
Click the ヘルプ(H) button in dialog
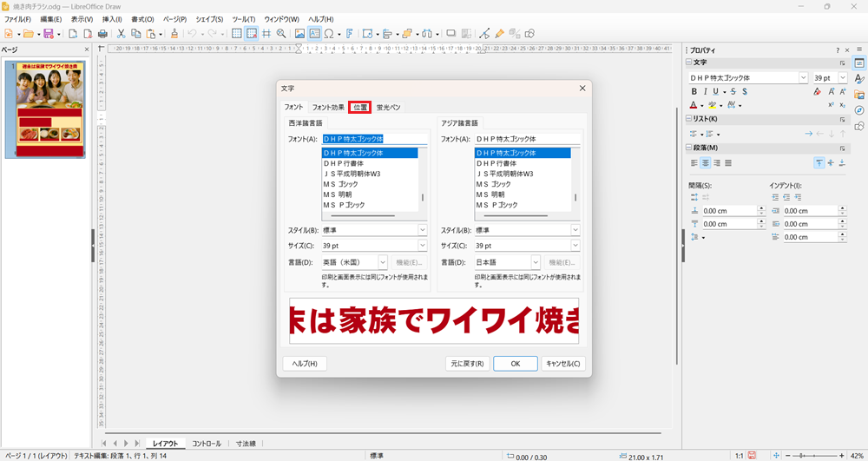pos(305,364)
